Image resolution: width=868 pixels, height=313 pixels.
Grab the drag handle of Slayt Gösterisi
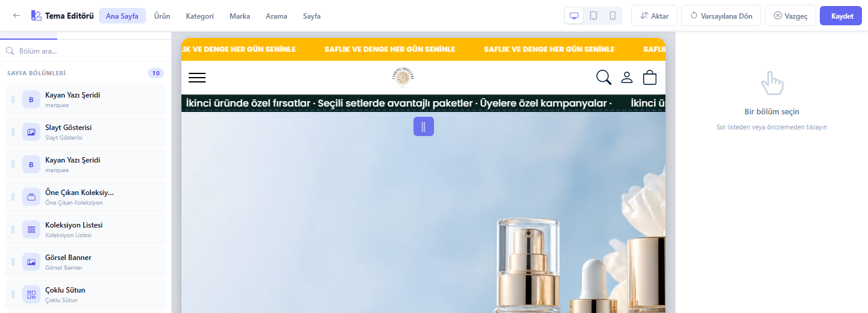(13, 132)
